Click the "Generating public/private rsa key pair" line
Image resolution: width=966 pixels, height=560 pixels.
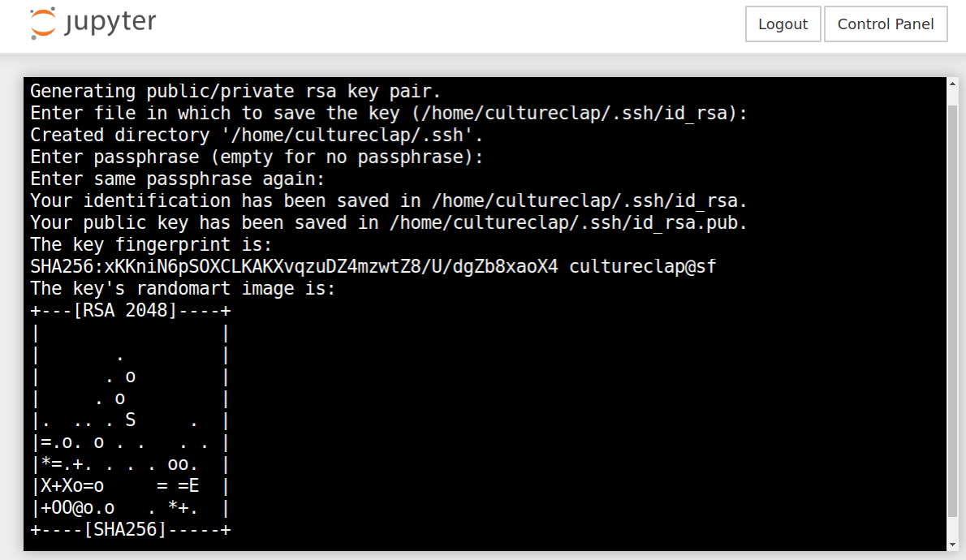(235, 91)
